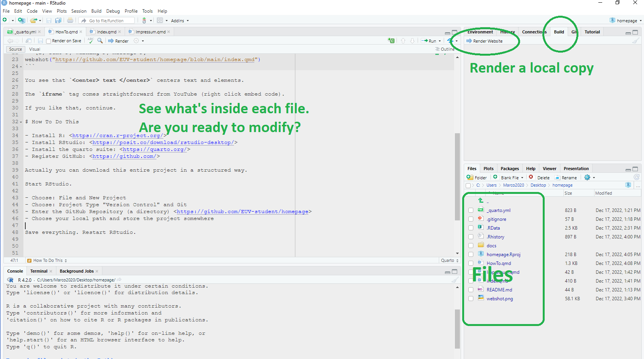
Task: Check the homepage.Rproj checkbox
Action: point(471,255)
